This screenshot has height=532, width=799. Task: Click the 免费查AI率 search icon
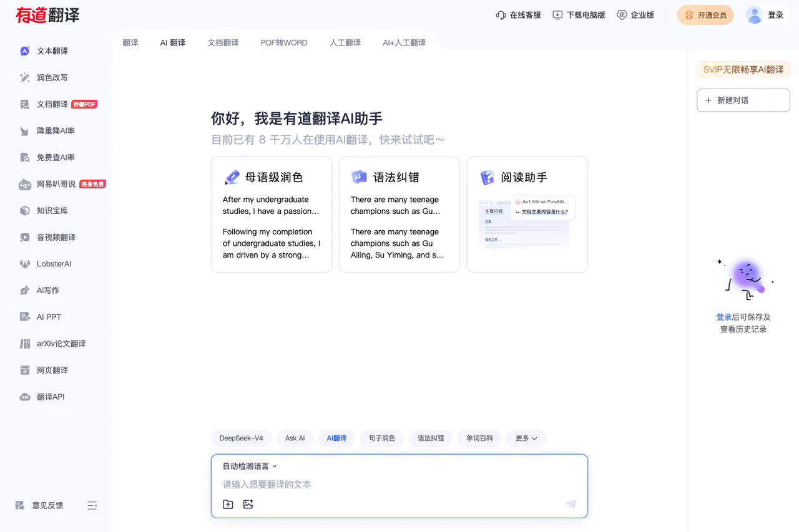coord(25,158)
